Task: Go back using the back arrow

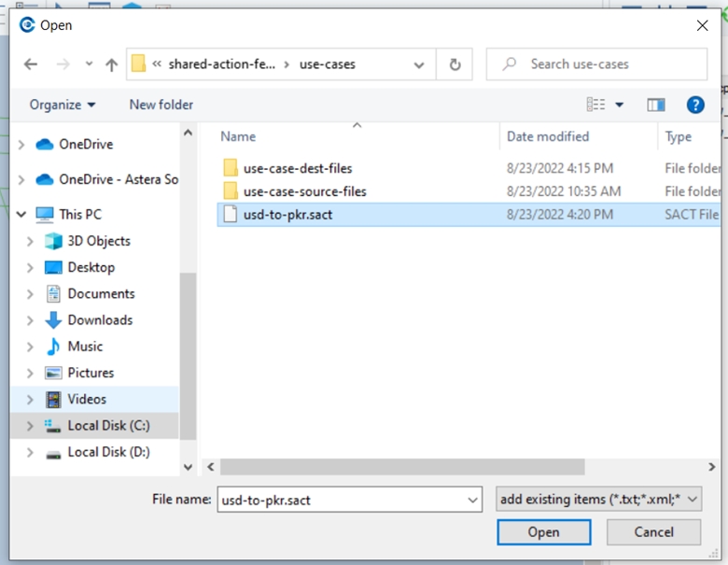Action: (31, 64)
